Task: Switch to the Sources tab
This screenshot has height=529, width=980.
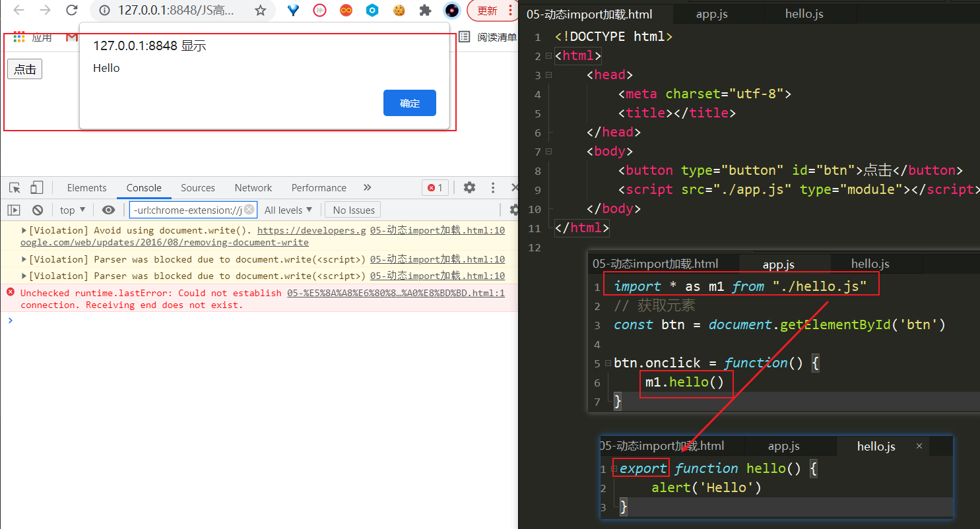Action: (x=198, y=188)
